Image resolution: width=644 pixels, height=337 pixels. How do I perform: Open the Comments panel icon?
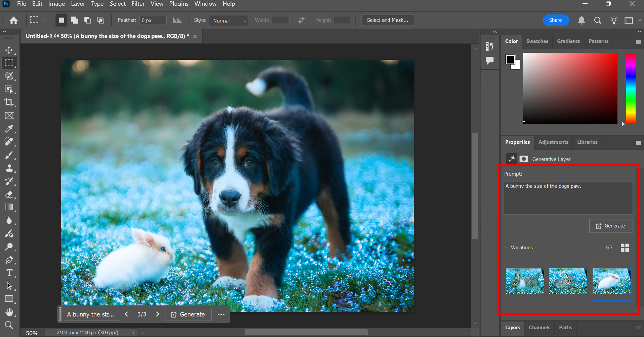[x=489, y=60]
